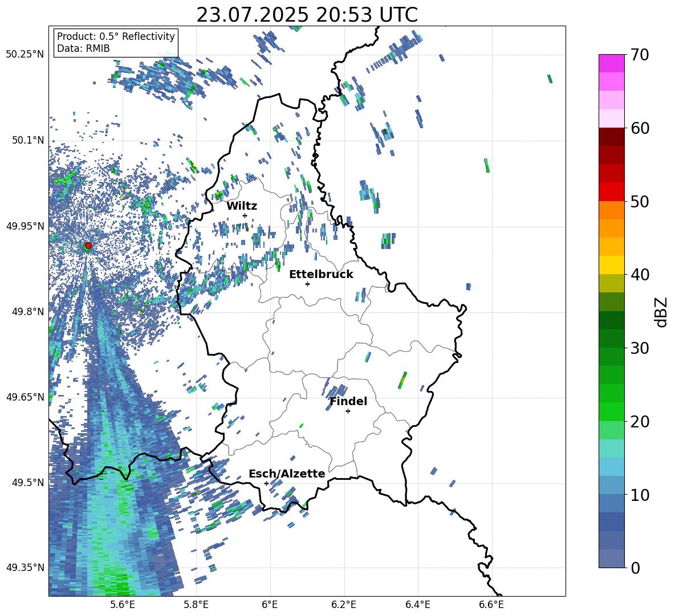The image size is (675, 616).
Task: Click the Data: RMIB text
Action: click(83, 48)
